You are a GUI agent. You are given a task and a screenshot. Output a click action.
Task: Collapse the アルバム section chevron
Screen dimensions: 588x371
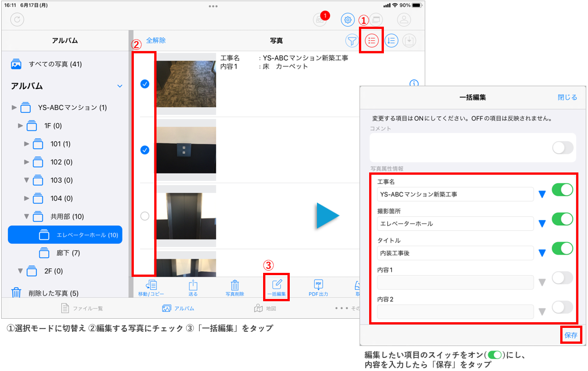point(120,86)
